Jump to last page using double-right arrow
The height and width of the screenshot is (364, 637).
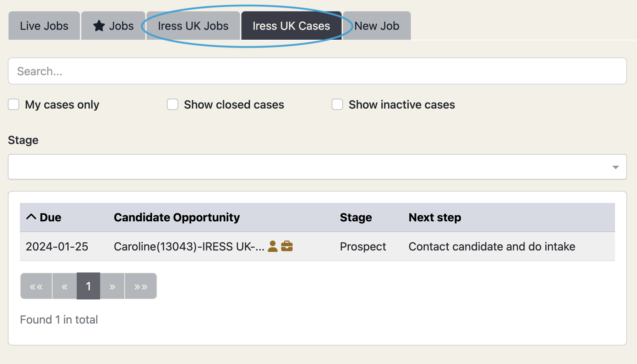point(140,286)
